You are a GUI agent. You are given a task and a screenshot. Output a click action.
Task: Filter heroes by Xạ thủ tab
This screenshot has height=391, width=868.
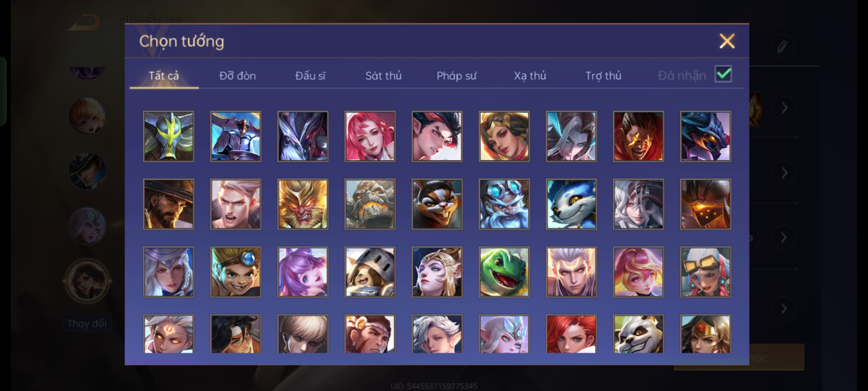530,76
